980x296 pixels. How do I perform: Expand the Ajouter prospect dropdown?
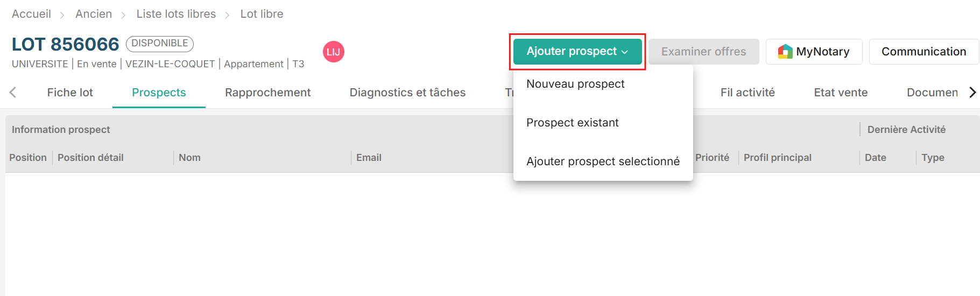[577, 52]
